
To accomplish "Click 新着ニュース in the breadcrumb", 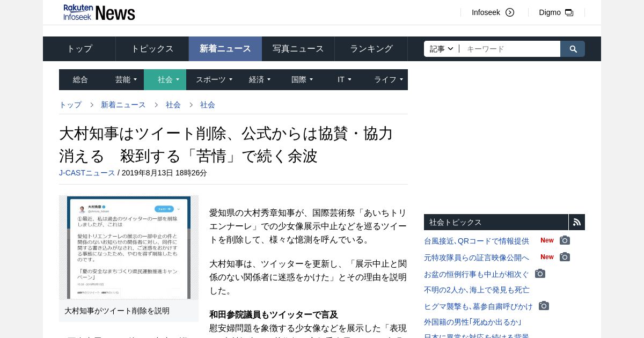I will coord(123,105).
